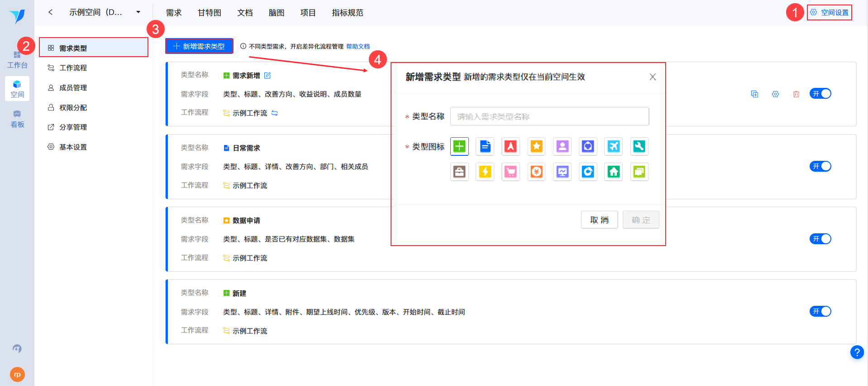
Task: Switch workflow for 需求新增 via swap icon
Action: click(x=275, y=113)
